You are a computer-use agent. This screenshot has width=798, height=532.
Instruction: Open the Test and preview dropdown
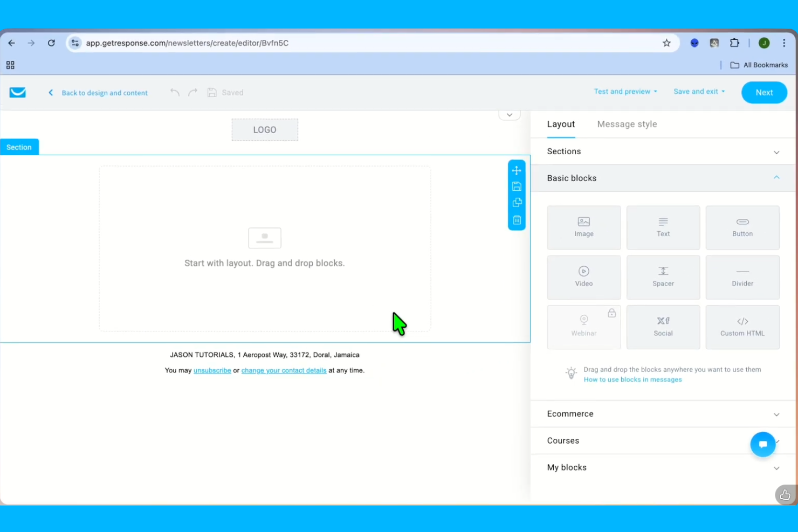click(625, 91)
